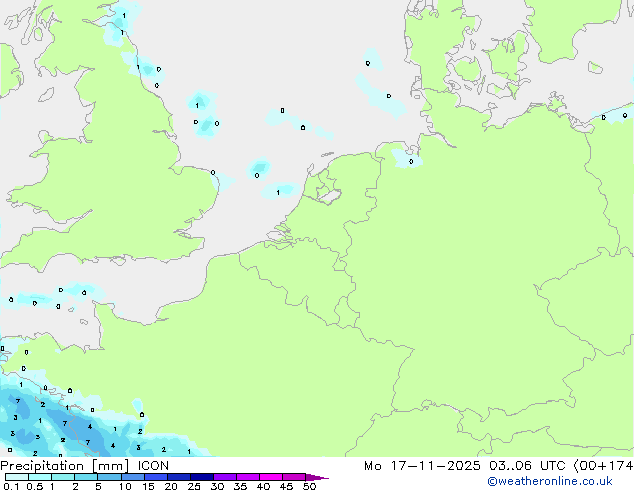Select the 2–5 mm legend color swatch

(86, 477)
